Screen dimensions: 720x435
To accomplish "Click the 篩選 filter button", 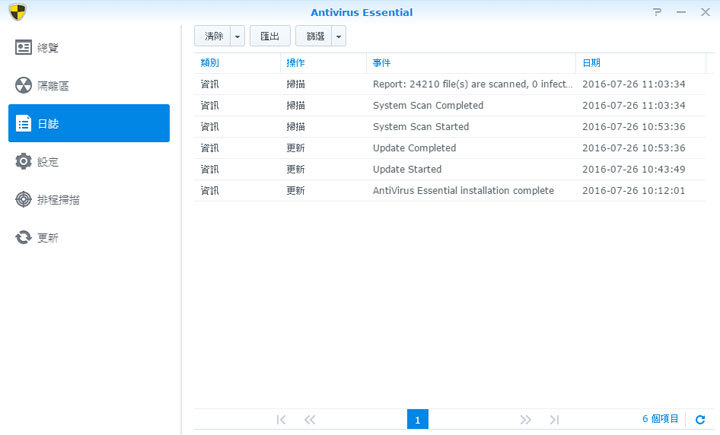I will [315, 36].
